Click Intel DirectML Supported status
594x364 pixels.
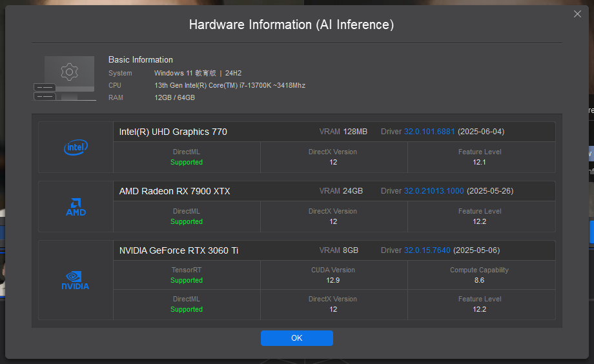click(187, 162)
